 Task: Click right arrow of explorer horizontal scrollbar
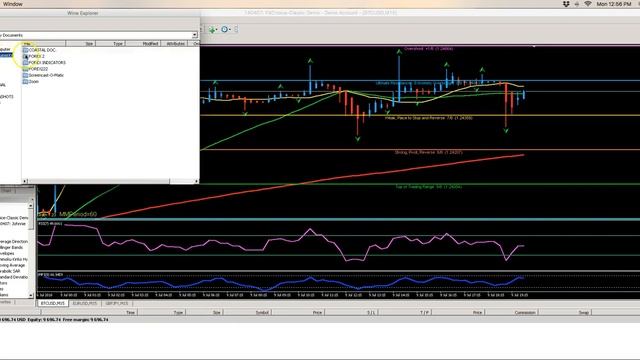(x=196, y=181)
